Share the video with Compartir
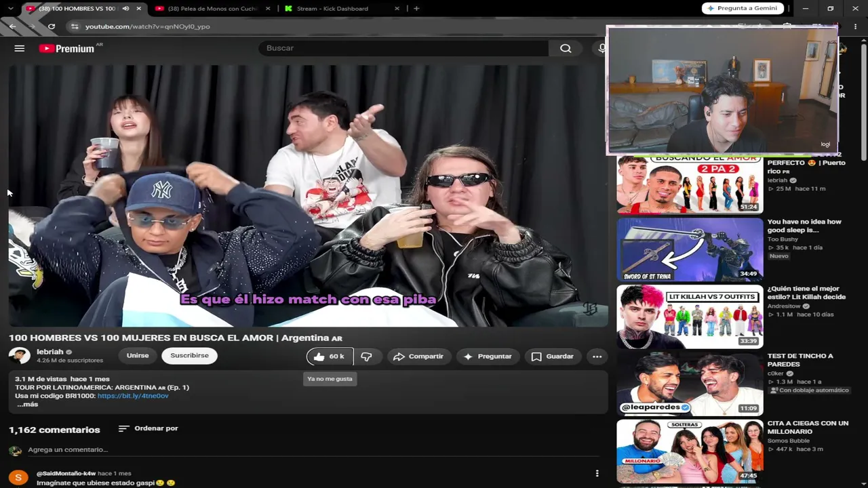Screen dimensions: 868x488 coord(418,357)
